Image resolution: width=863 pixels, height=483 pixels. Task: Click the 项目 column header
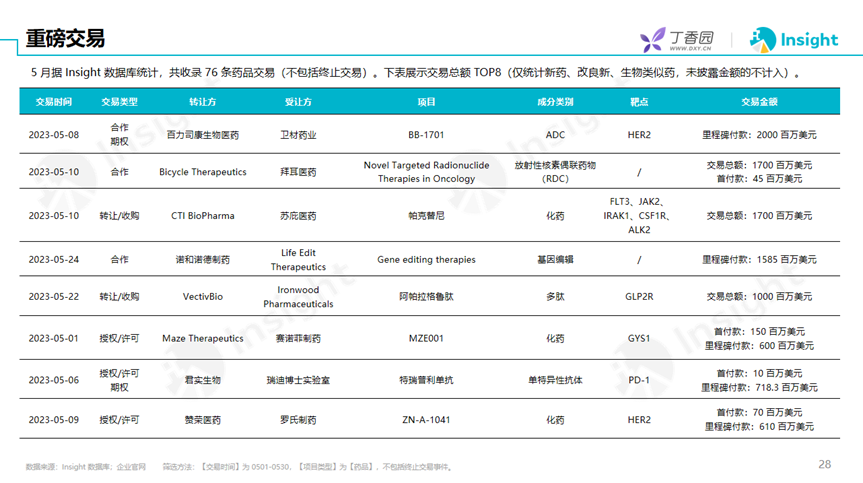(427, 102)
